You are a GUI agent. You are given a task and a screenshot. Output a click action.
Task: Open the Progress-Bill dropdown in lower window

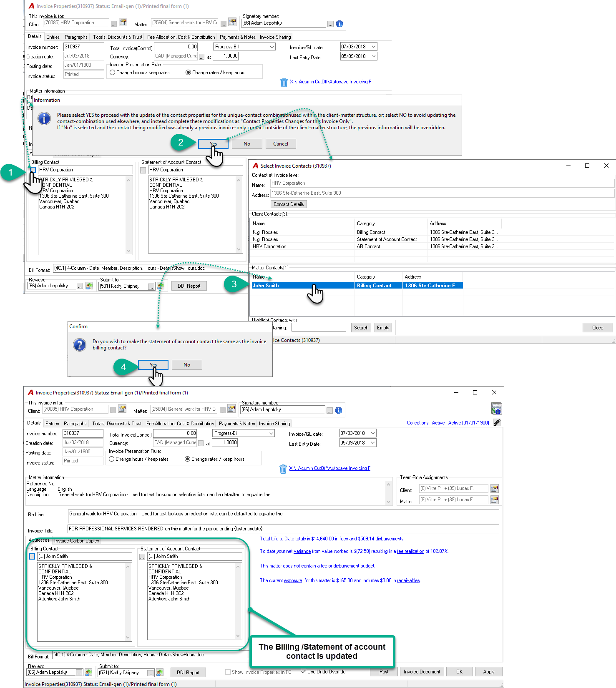(x=271, y=434)
